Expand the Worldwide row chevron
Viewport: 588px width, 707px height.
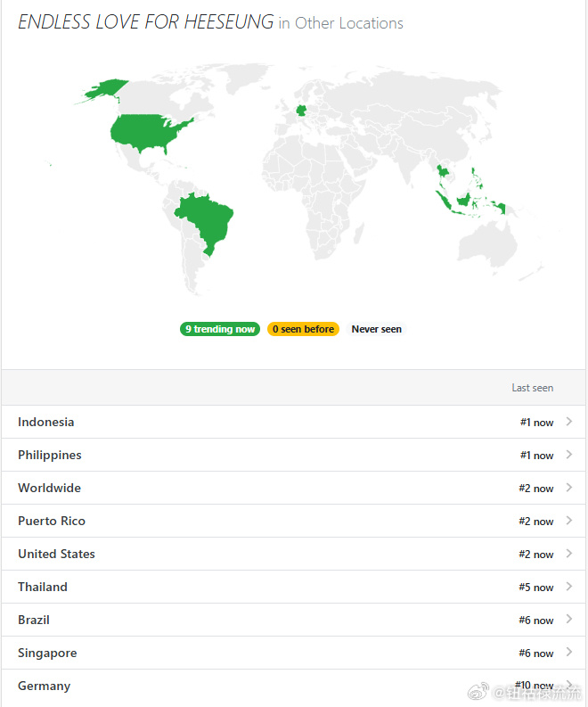568,488
